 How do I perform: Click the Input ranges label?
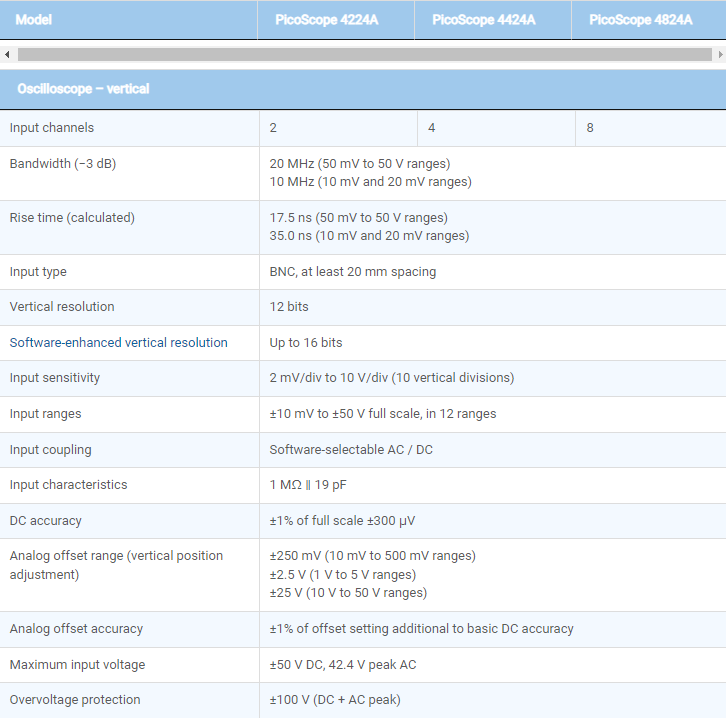coord(45,414)
